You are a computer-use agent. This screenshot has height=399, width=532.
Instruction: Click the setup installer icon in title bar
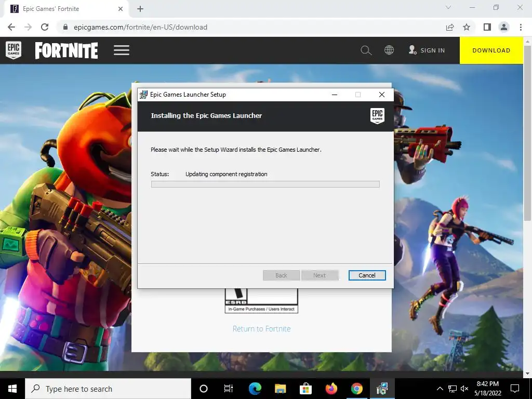143,95
